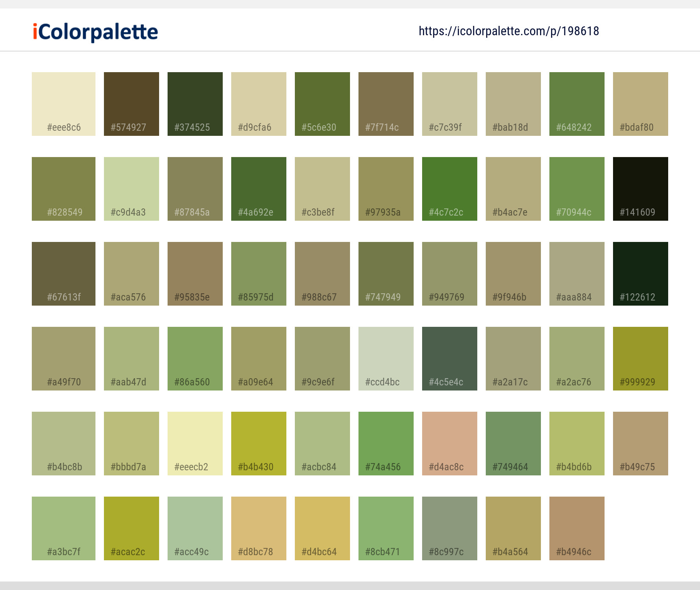Select the #70944c green swatch
Image resolution: width=700 pixels, height=590 pixels.
(x=577, y=189)
